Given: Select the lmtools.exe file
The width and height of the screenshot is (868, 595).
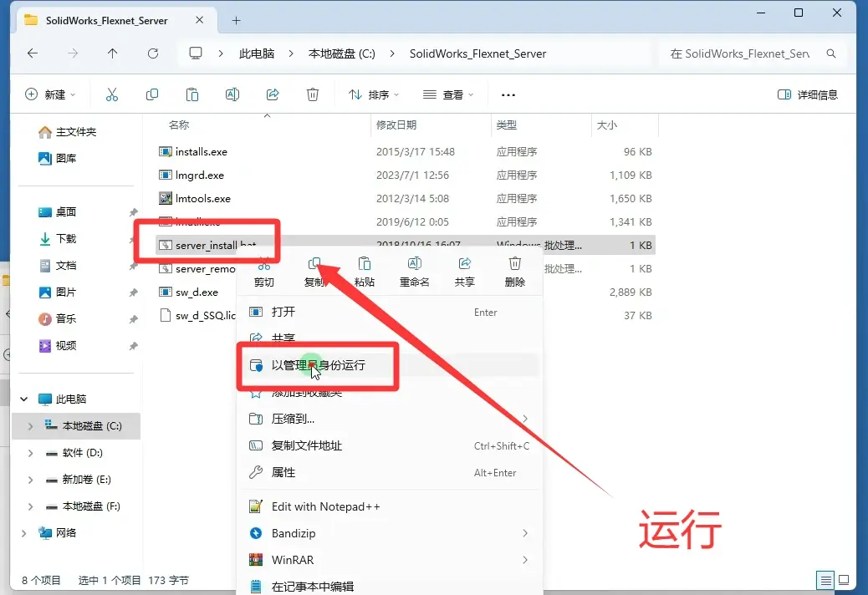Looking at the screenshot, I should 406,199.
